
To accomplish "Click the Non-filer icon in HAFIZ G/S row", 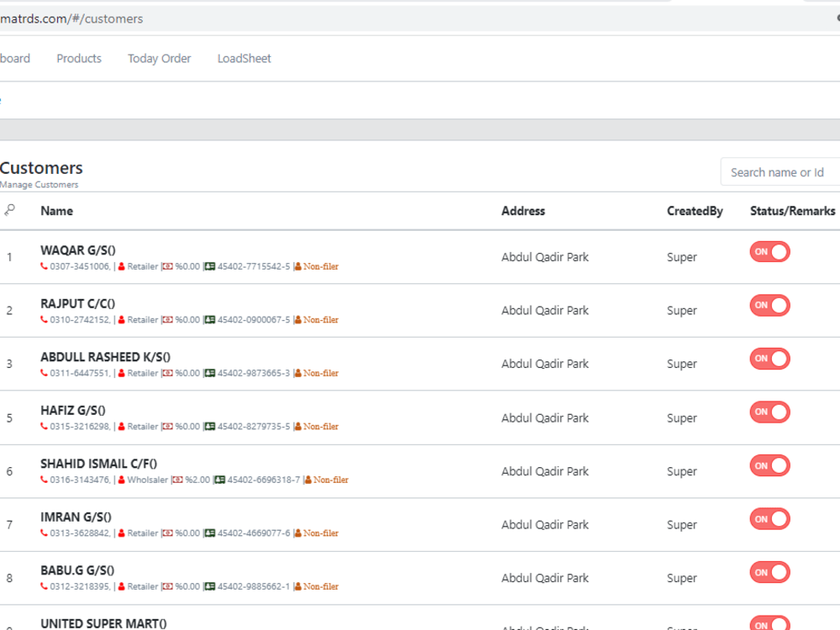I will click(x=298, y=427).
